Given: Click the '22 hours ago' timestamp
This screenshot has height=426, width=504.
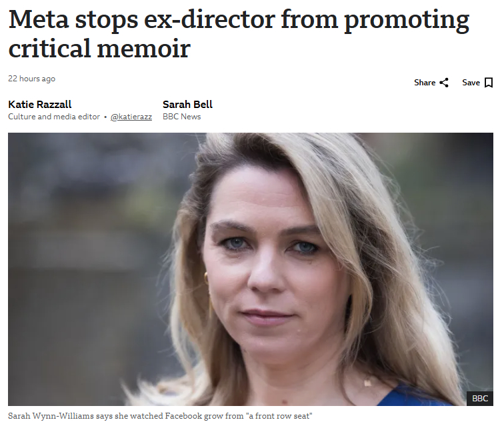Looking at the screenshot, I should coord(31,79).
